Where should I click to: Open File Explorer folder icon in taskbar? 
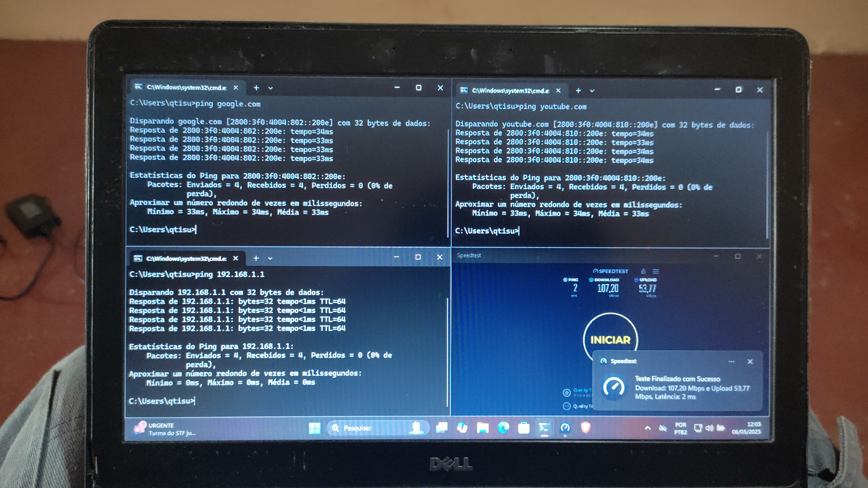pyautogui.click(x=483, y=428)
